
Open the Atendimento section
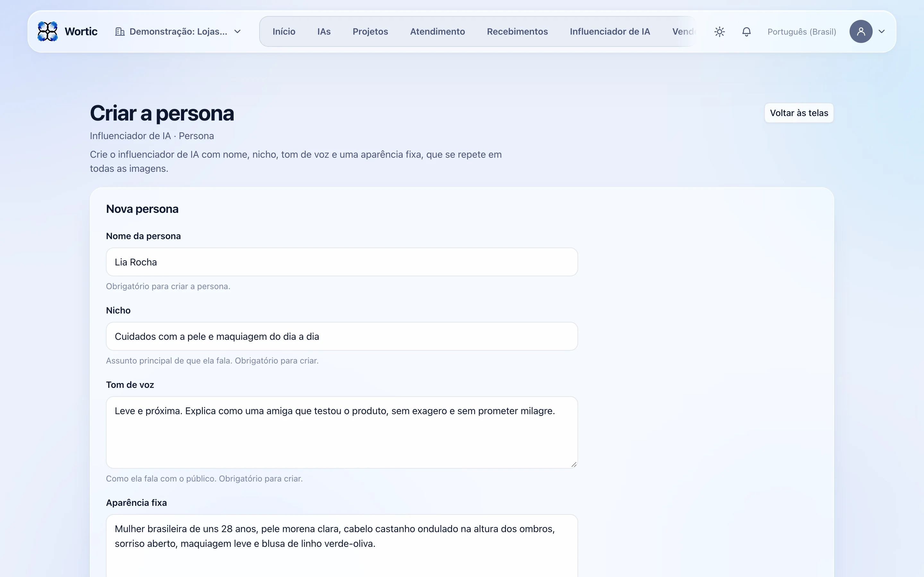[437, 31]
